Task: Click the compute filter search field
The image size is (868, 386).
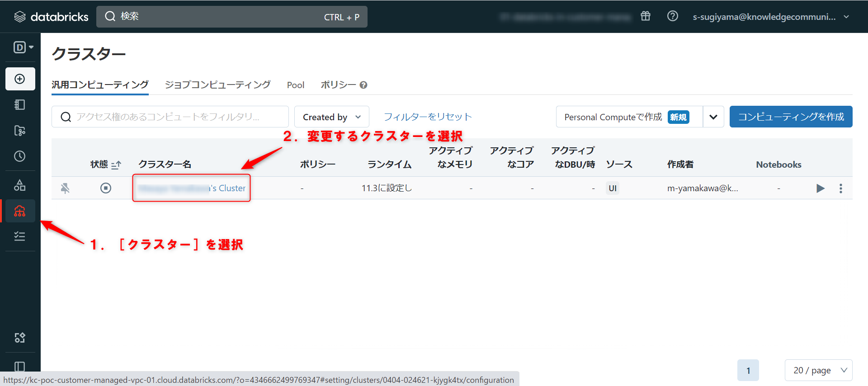Action: coord(170,117)
